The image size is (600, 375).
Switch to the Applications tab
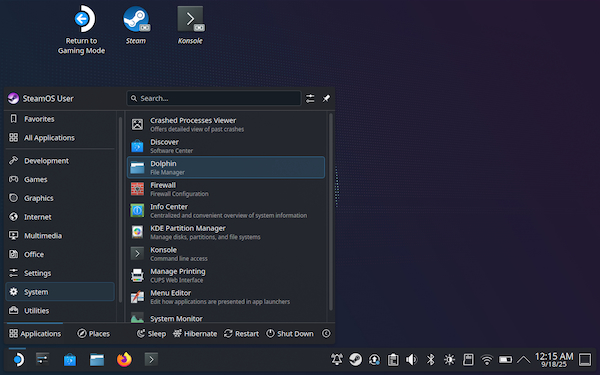(35, 334)
